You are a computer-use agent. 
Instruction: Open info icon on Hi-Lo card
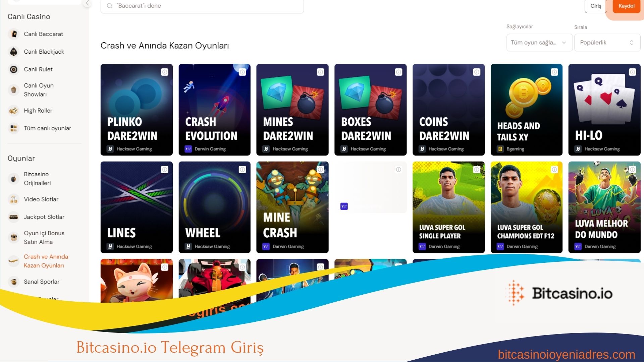pyautogui.click(x=633, y=72)
